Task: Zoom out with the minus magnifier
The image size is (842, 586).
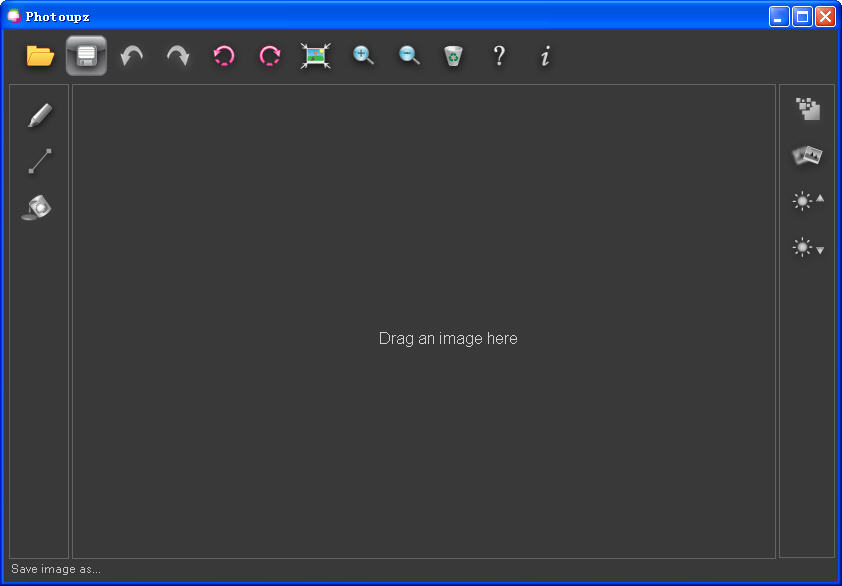Action: point(409,55)
